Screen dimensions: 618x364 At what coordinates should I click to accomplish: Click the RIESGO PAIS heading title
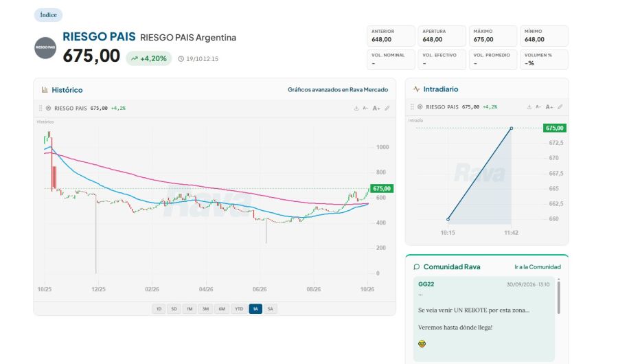[99, 36]
